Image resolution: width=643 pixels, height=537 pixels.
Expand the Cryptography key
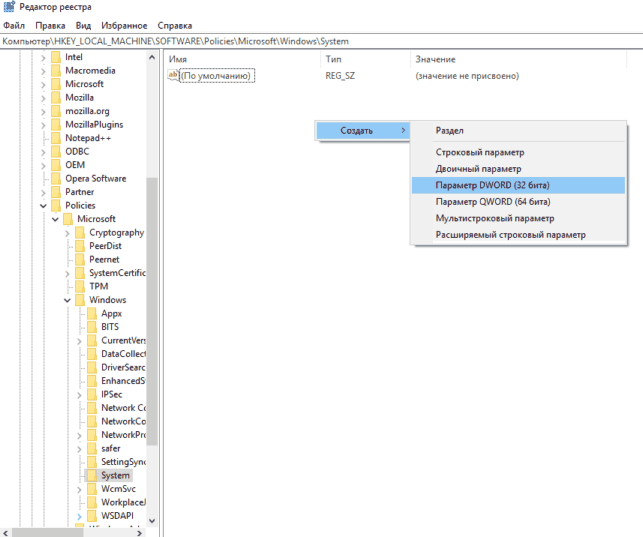coord(67,233)
